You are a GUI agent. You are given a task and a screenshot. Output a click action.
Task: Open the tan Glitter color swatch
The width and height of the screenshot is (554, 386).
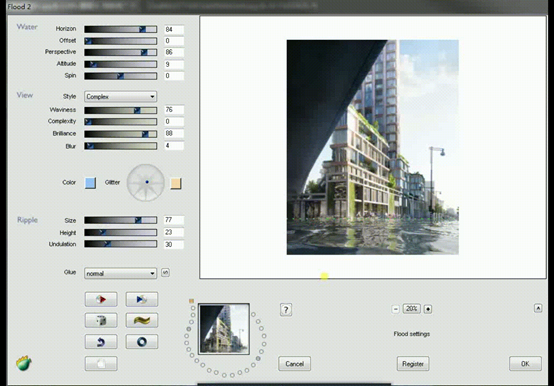[176, 183]
